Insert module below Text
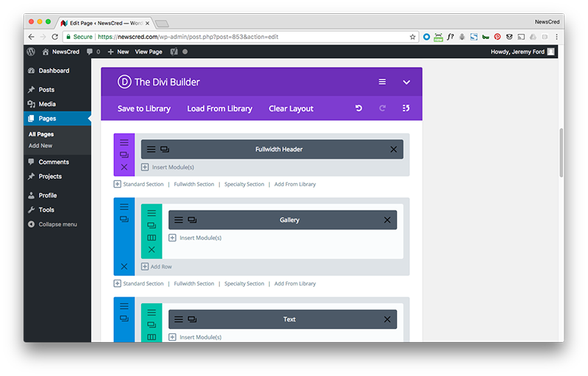The width and height of the screenshot is (588, 376). click(195, 337)
